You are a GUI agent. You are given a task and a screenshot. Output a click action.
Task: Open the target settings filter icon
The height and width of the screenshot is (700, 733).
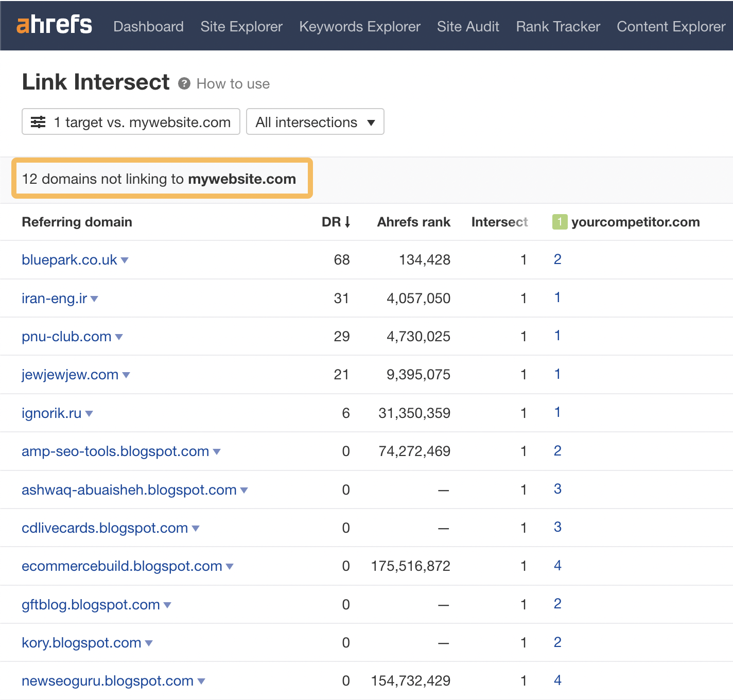38,122
